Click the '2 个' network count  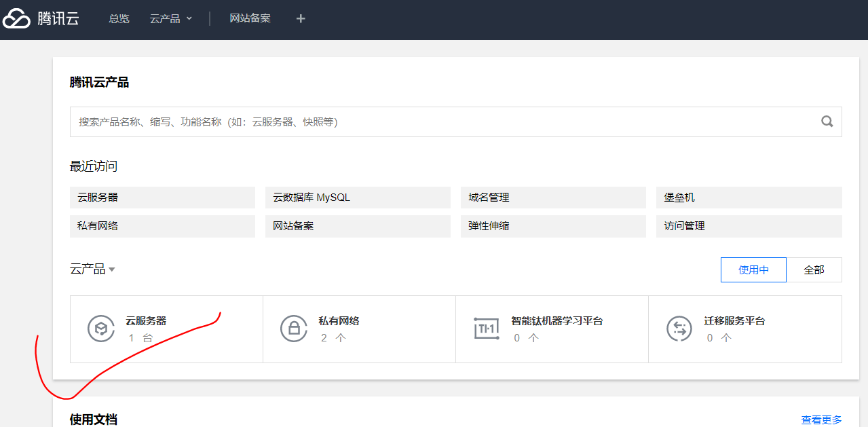[333, 337]
